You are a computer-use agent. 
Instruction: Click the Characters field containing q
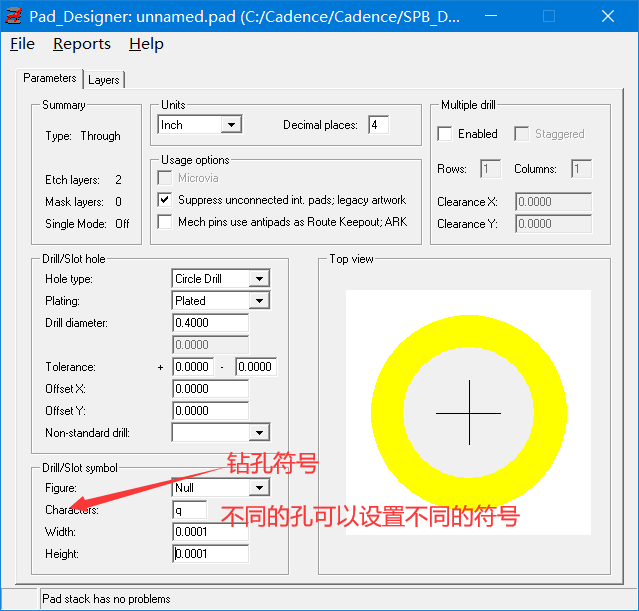pyautogui.click(x=189, y=510)
